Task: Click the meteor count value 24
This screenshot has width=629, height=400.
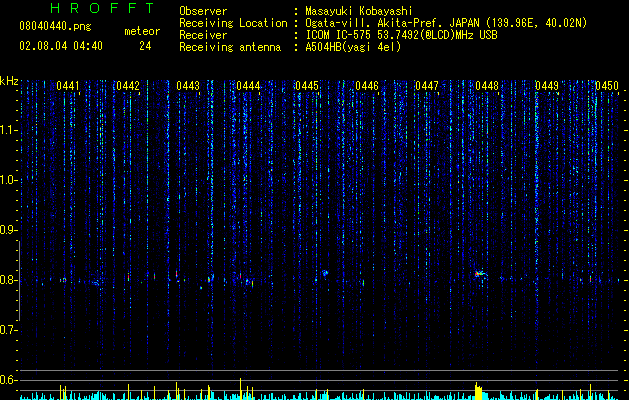Action: (145, 46)
